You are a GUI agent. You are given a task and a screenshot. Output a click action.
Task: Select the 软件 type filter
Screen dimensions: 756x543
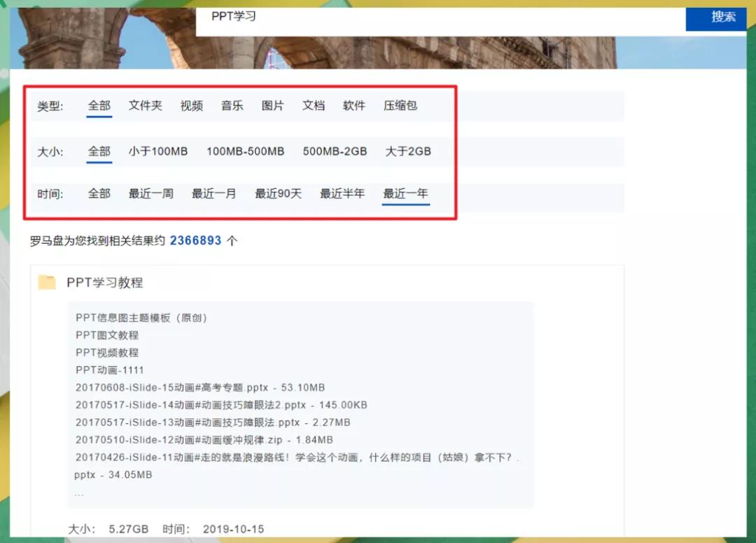[353, 106]
